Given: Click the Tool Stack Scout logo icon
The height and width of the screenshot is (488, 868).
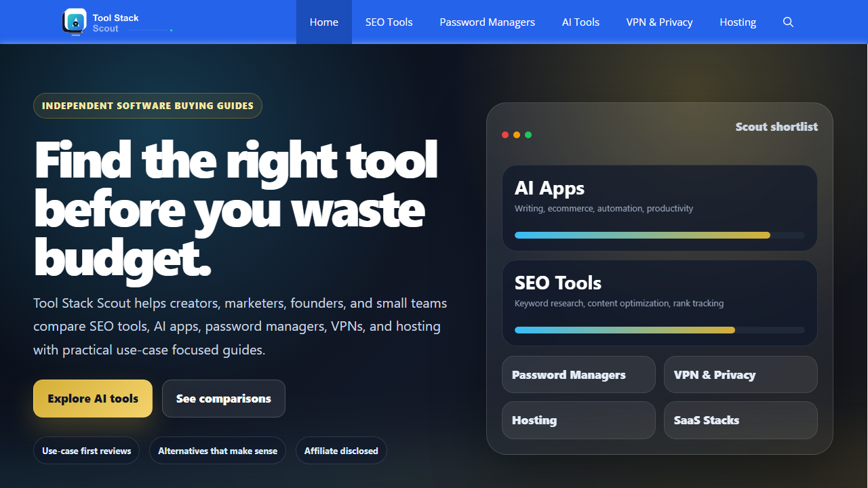Looking at the screenshot, I should click(74, 22).
